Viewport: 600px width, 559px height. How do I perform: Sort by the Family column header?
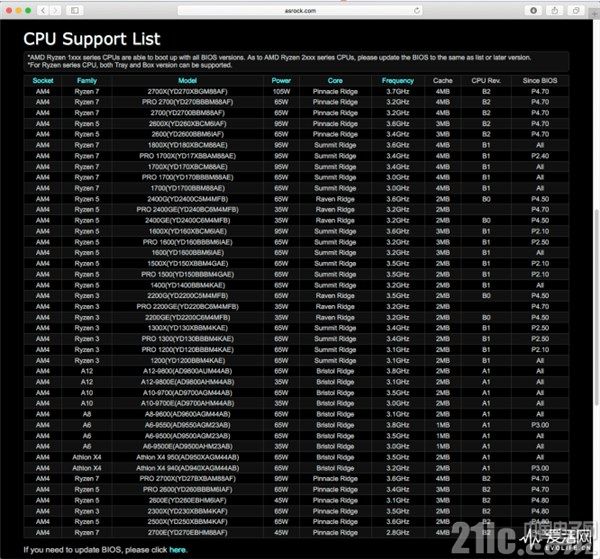click(87, 81)
